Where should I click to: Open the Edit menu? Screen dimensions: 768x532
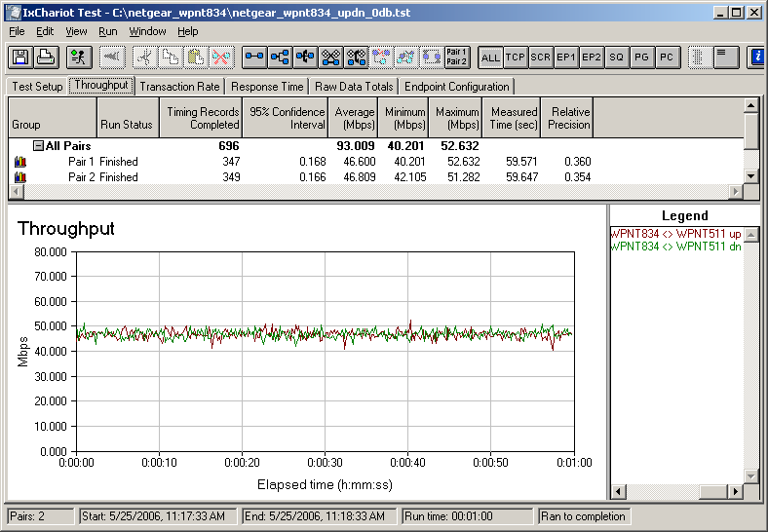tap(45, 32)
